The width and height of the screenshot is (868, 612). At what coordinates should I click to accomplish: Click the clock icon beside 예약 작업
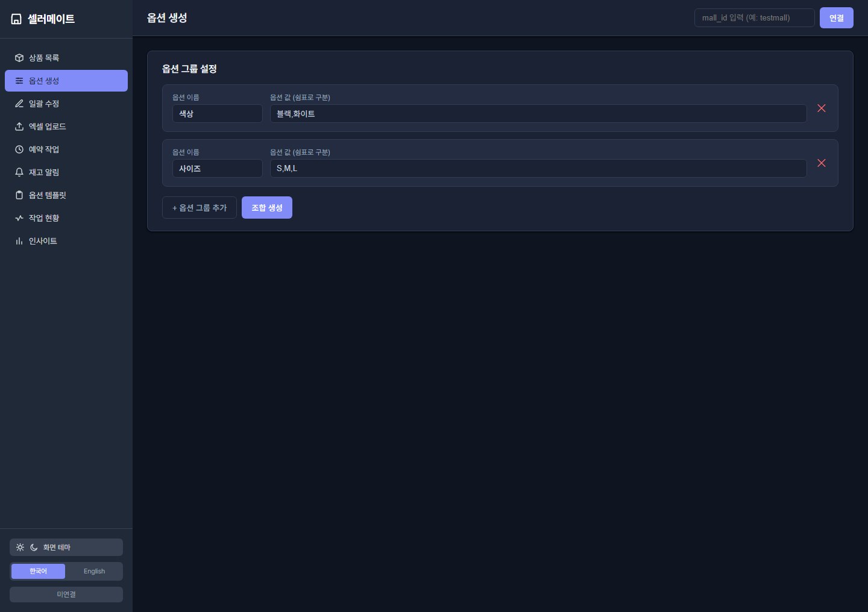[x=19, y=149]
